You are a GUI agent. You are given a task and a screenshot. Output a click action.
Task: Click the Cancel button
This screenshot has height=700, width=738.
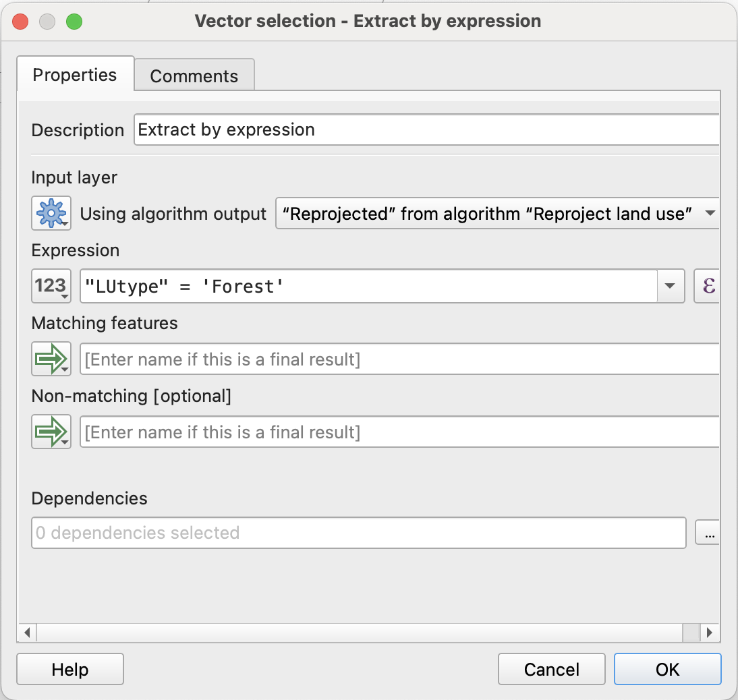coord(551,669)
